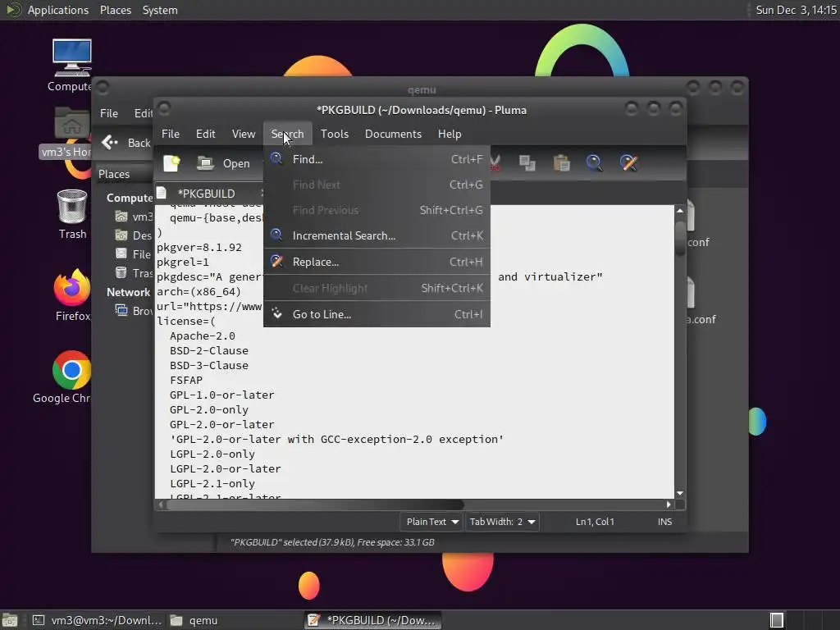Image resolution: width=840 pixels, height=630 pixels.
Task: Click the horizontal scrollbar right arrow
Action: [x=669, y=504]
